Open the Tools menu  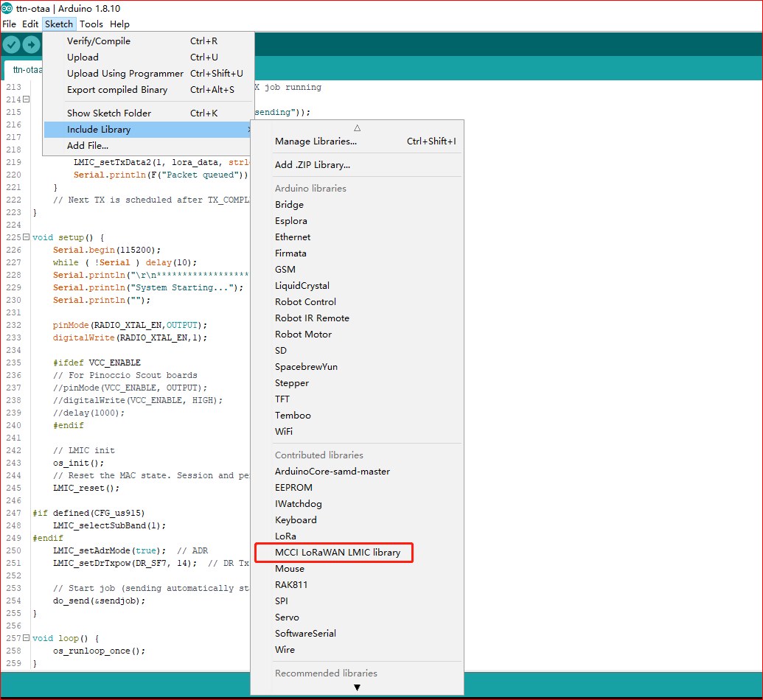(x=91, y=24)
